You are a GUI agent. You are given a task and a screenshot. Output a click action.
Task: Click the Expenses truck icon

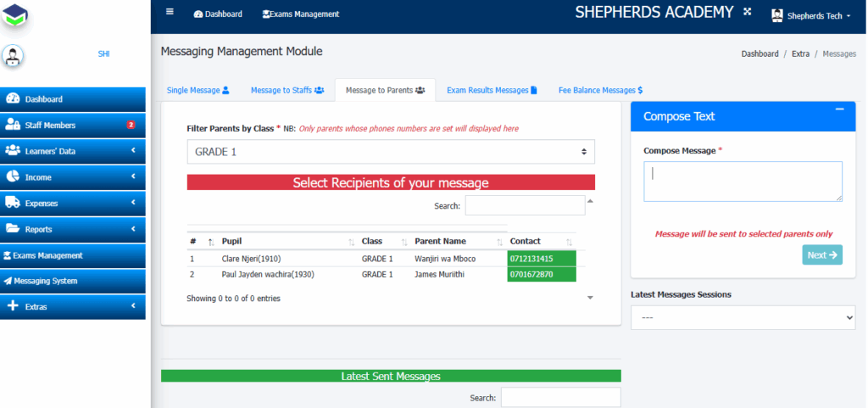(x=13, y=203)
